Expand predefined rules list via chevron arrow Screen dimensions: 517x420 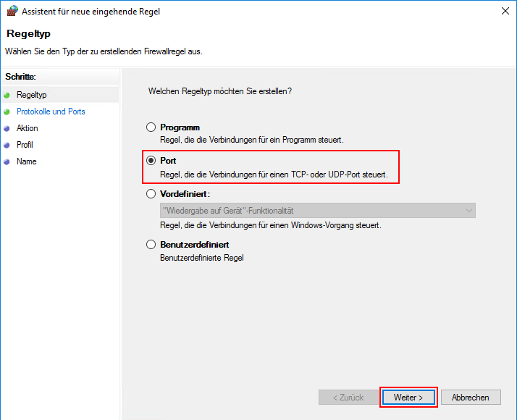click(x=469, y=210)
